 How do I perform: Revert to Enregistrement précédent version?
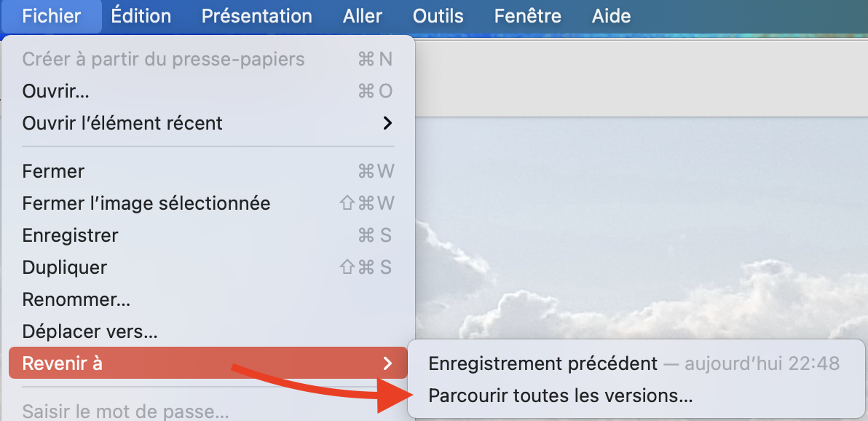(x=542, y=363)
